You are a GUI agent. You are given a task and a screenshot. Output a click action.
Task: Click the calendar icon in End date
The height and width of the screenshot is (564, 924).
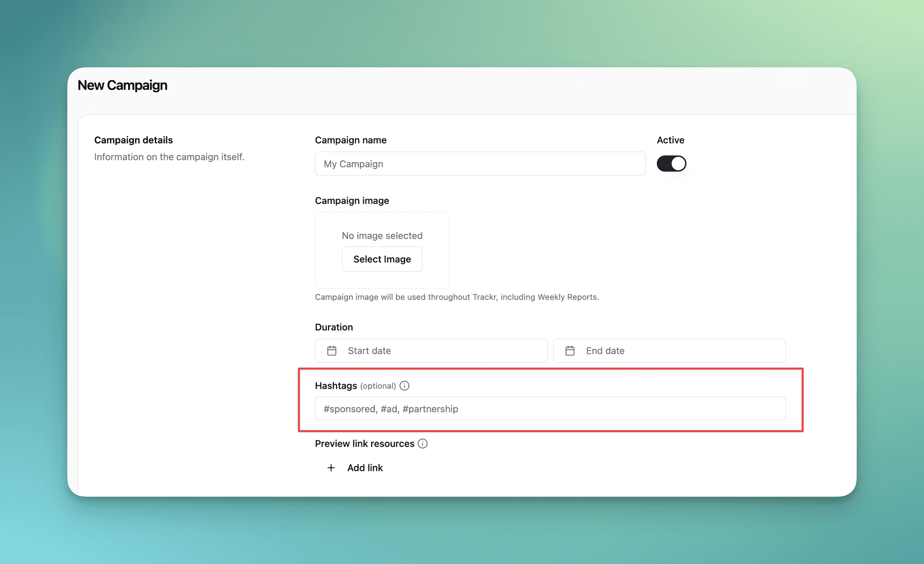[570, 351]
